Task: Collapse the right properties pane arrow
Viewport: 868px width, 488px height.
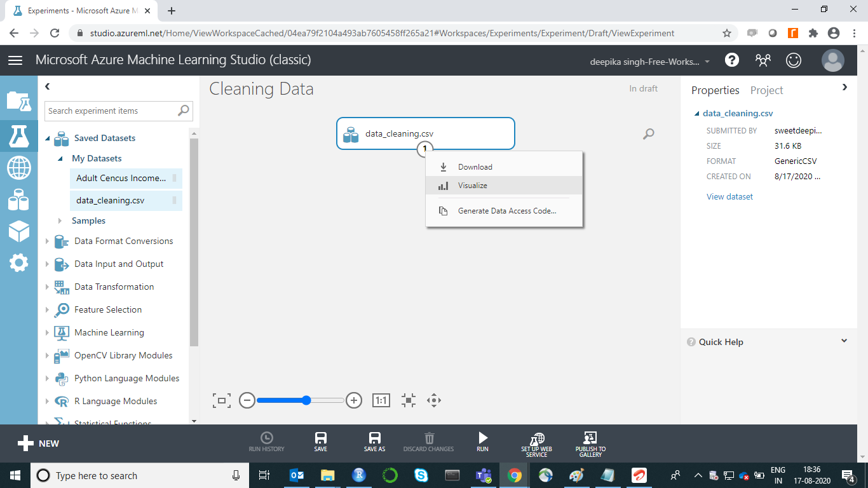Action: [844, 88]
